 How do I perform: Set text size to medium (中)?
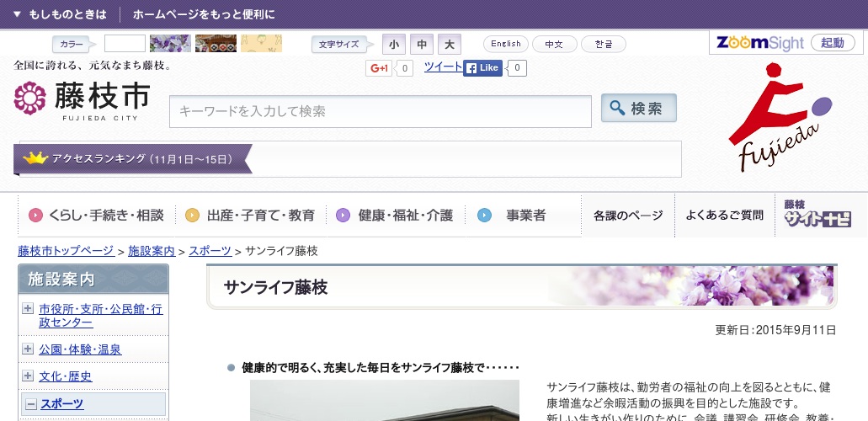[x=422, y=44]
